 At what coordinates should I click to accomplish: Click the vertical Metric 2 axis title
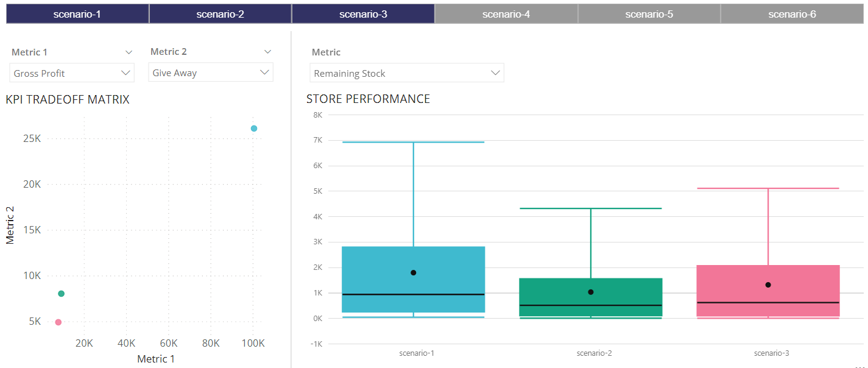click(x=10, y=225)
